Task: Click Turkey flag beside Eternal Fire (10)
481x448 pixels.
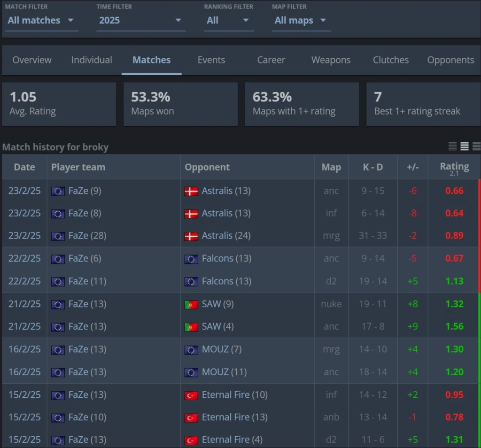Action: [191, 395]
